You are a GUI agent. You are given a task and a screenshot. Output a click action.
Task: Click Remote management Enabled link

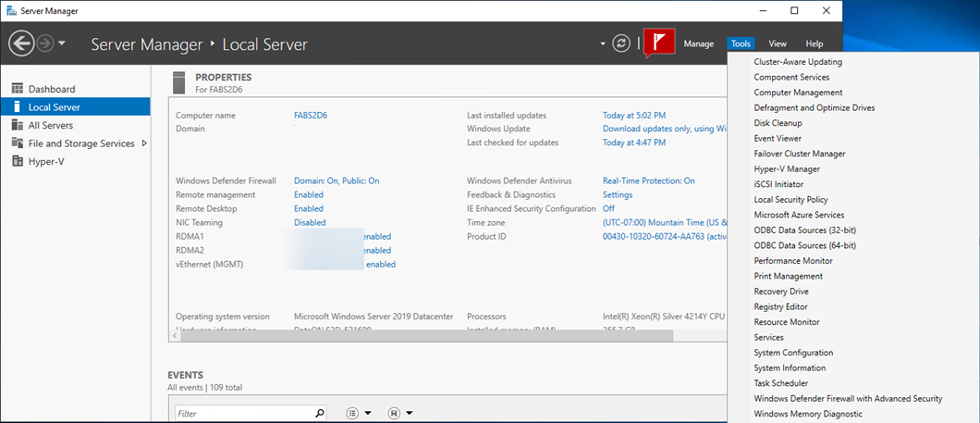[x=309, y=194]
